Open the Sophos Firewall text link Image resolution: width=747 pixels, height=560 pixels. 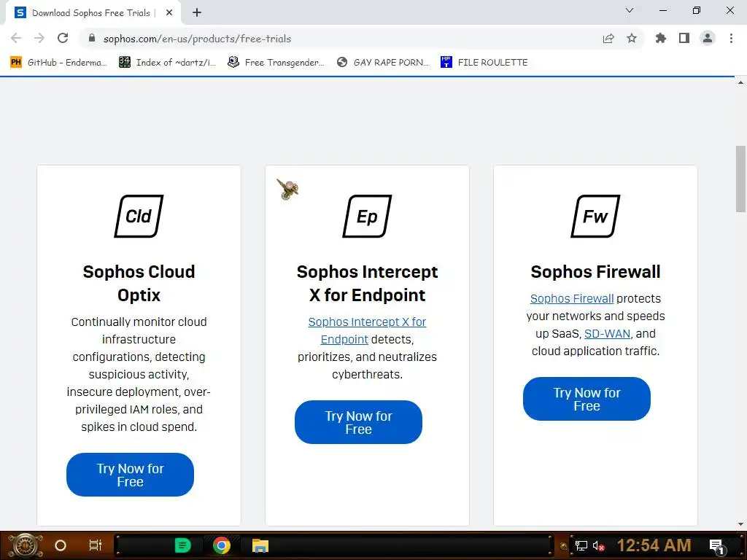coord(572,298)
